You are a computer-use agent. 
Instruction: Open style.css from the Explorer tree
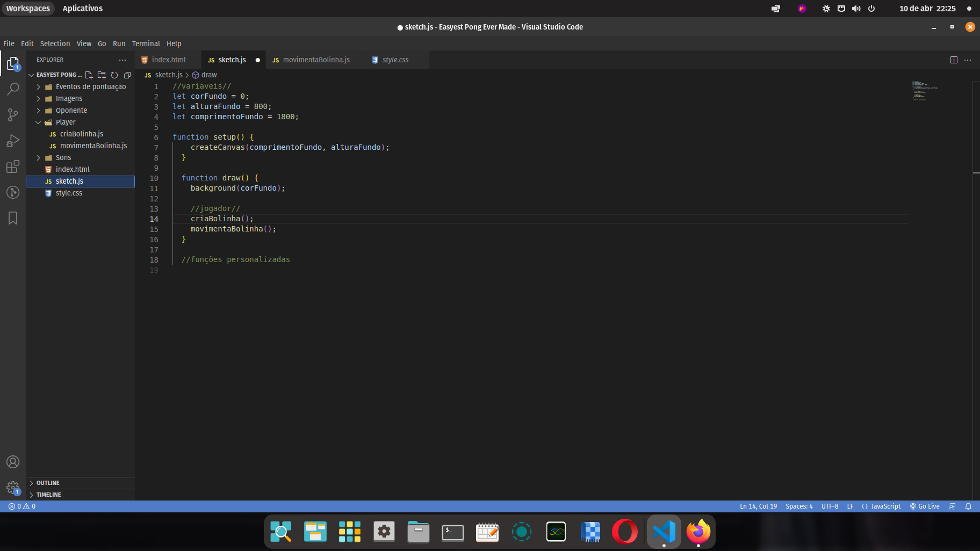[80, 193]
